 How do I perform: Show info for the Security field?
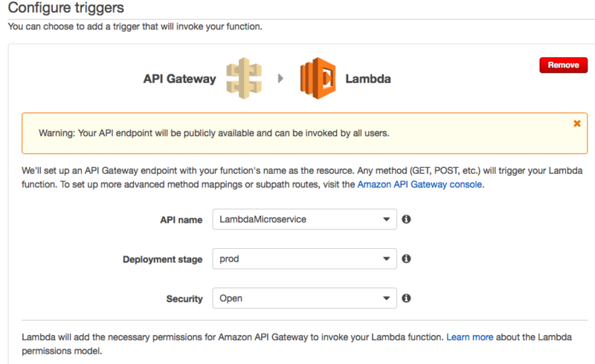[406, 298]
